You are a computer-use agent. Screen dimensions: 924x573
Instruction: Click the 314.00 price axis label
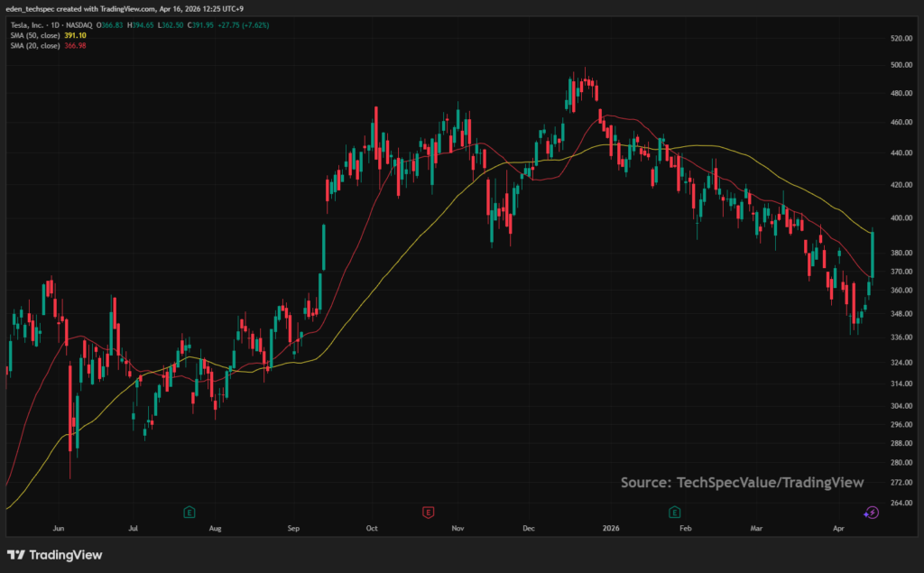coord(901,384)
